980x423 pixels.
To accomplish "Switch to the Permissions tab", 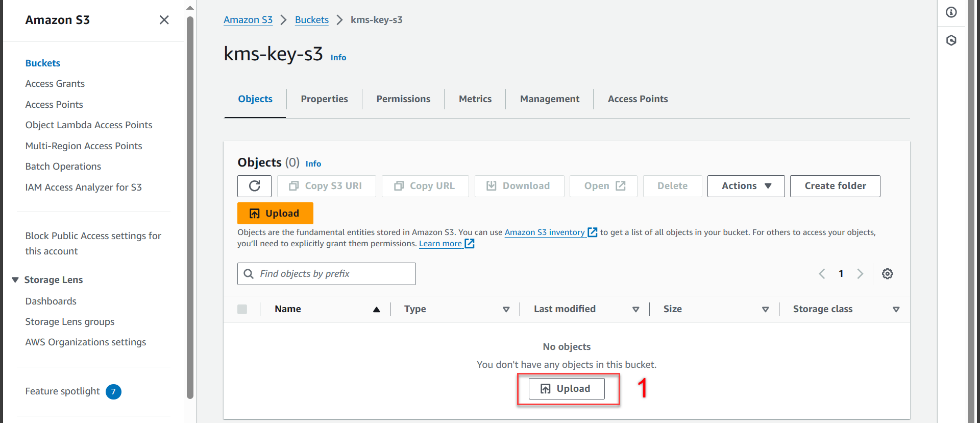I will coord(403,99).
